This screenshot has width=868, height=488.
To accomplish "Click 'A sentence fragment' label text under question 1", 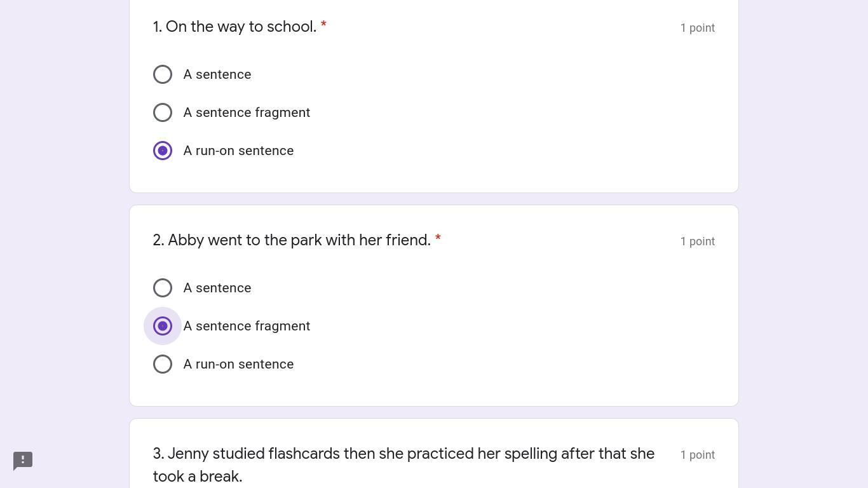I will click(247, 112).
